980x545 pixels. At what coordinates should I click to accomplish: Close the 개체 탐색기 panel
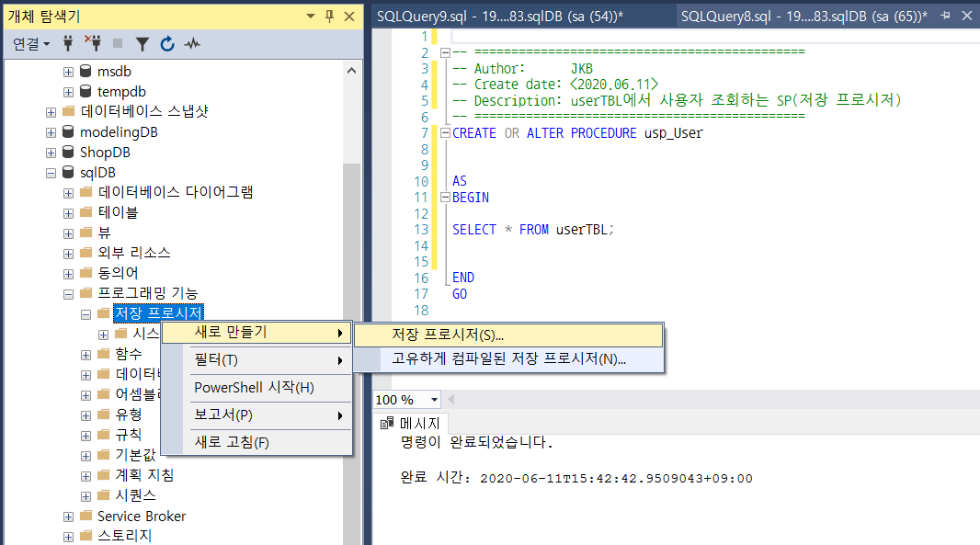349,17
